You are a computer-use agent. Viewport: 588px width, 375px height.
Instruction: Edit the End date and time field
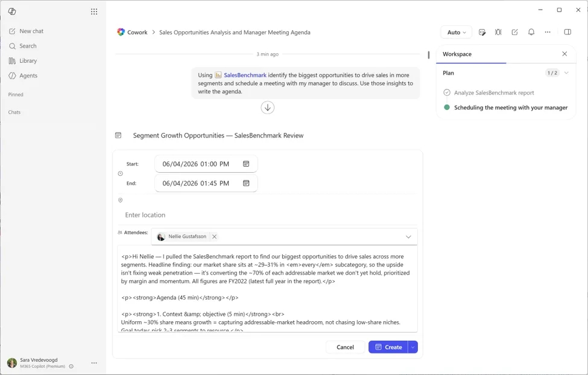[x=206, y=184]
